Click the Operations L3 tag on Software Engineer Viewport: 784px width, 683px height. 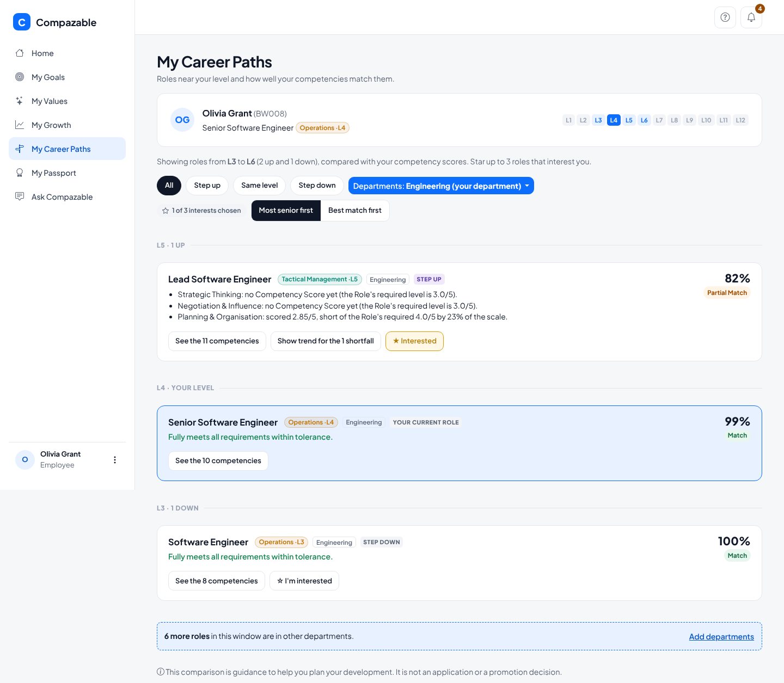pos(281,542)
